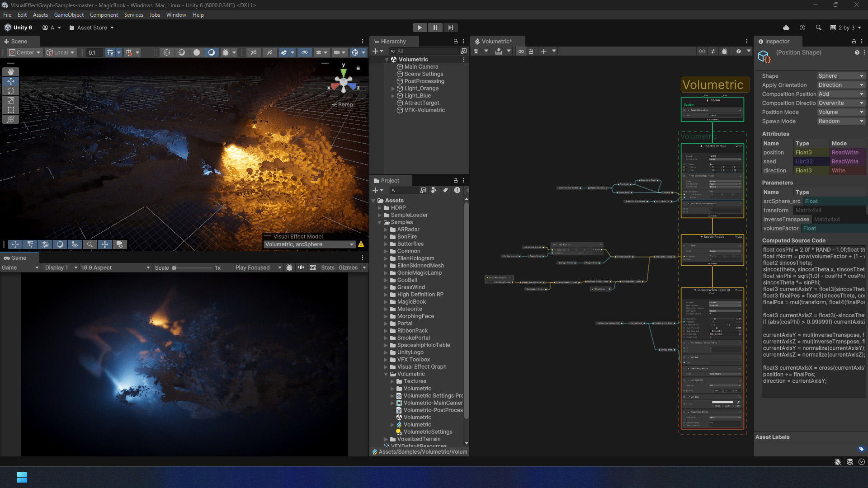Open the Spawn Mode dropdown
The width and height of the screenshot is (868, 488).
coord(841,121)
